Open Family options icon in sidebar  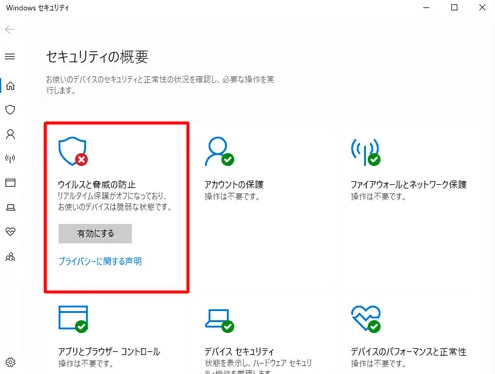pos(10,257)
